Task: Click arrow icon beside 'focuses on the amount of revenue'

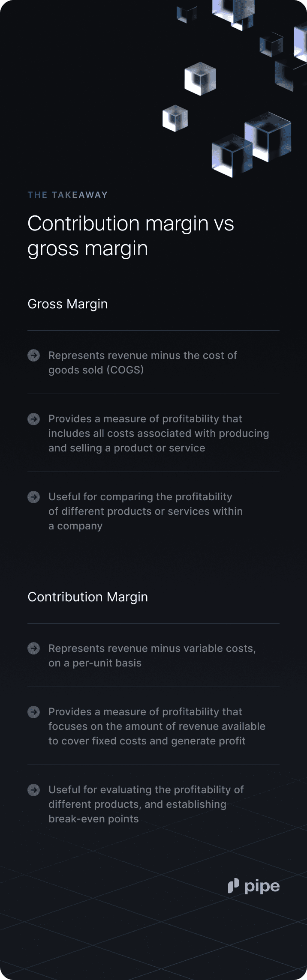Action: [x=33, y=712]
